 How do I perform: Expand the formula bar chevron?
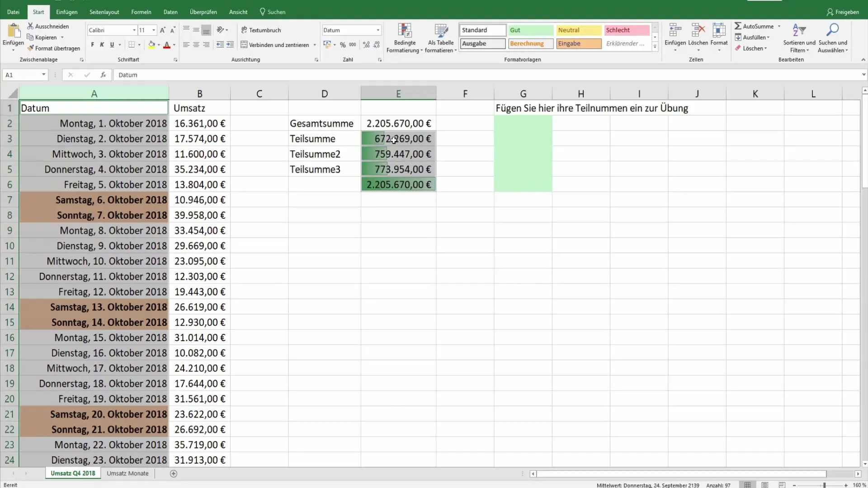pos(863,75)
